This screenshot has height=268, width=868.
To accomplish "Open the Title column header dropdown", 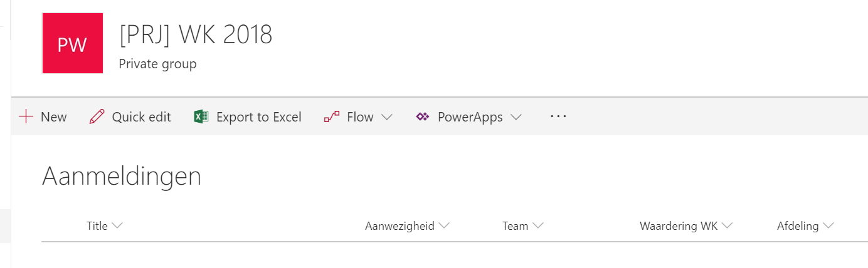I will tap(104, 226).
